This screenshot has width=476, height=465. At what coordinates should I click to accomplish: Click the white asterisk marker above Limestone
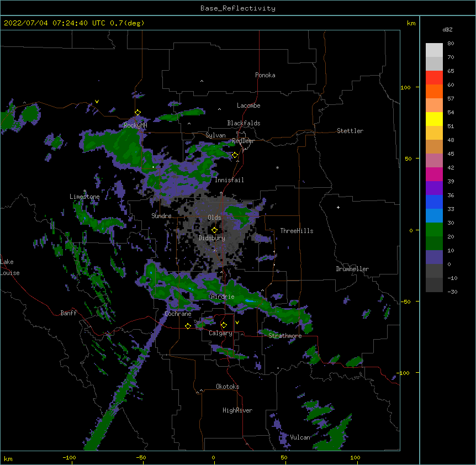coord(84,191)
